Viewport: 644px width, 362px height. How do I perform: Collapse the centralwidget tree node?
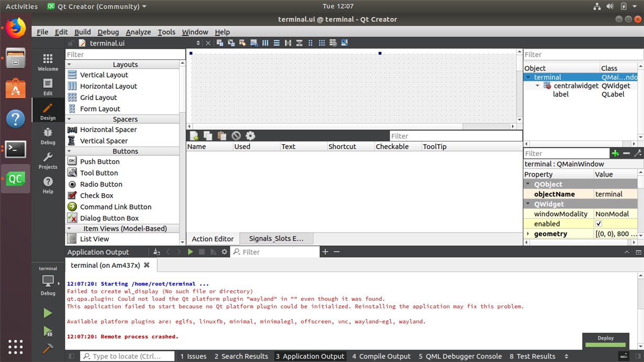[x=538, y=85]
